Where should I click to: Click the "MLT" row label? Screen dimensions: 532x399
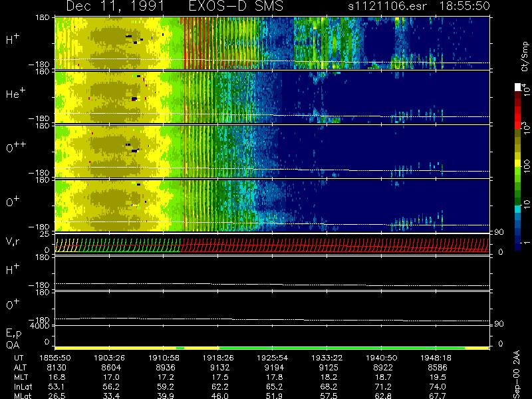point(21,377)
